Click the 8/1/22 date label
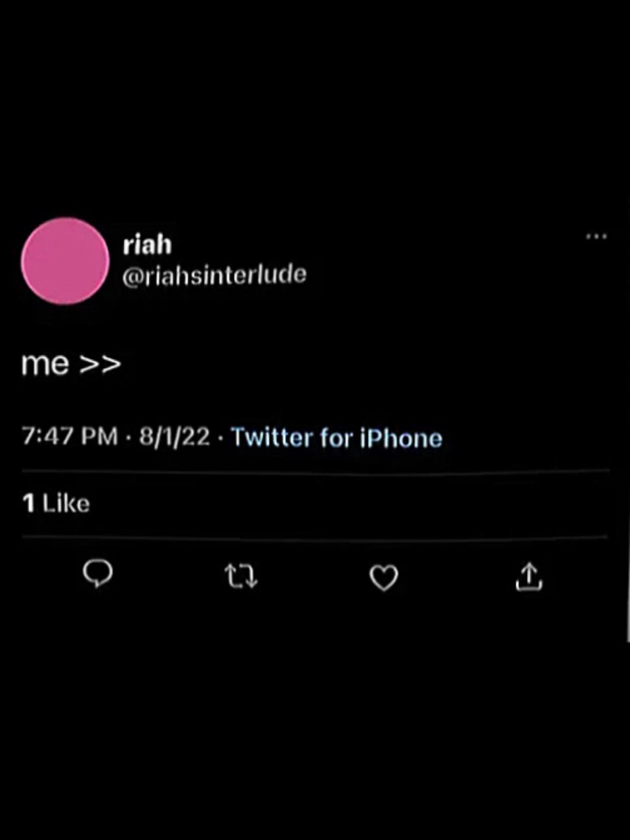Image resolution: width=630 pixels, height=840 pixels. click(x=175, y=436)
